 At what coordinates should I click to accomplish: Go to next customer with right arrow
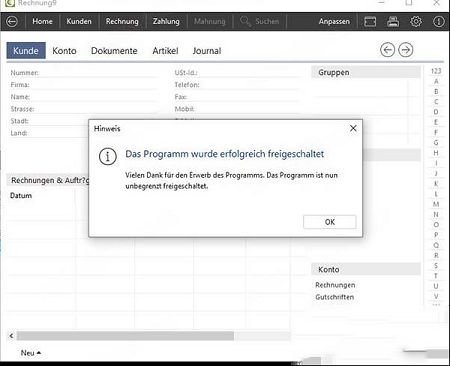pos(406,50)
